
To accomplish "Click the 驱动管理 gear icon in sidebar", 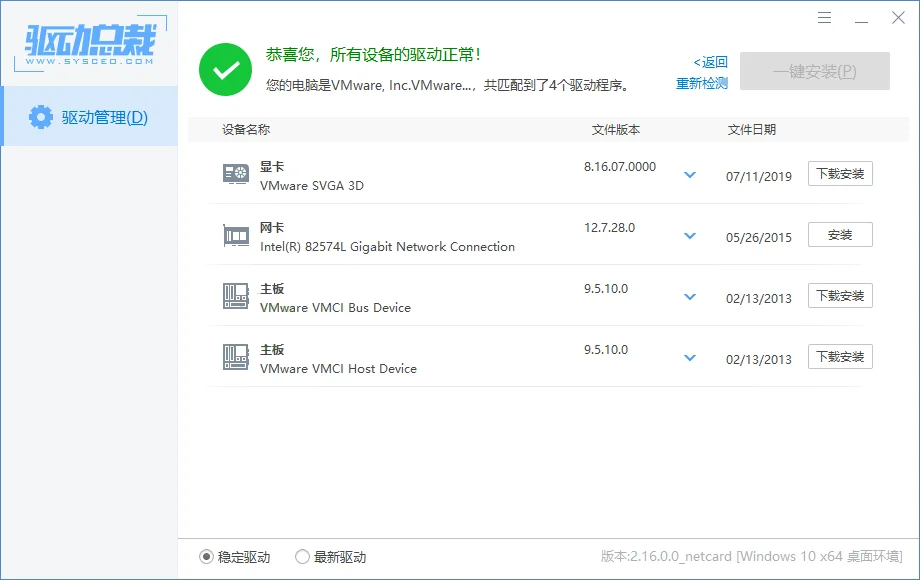I will 38,117.
